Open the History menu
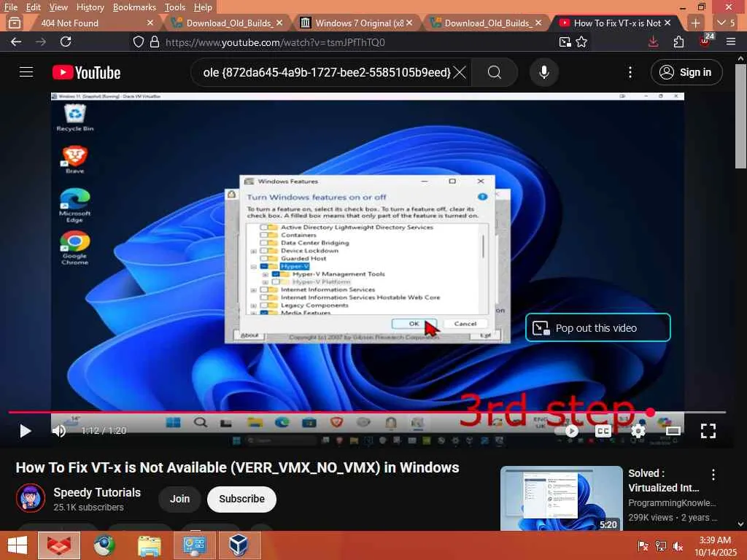The height and width of the screenshot is (560, 747). [x=90, y=7]
